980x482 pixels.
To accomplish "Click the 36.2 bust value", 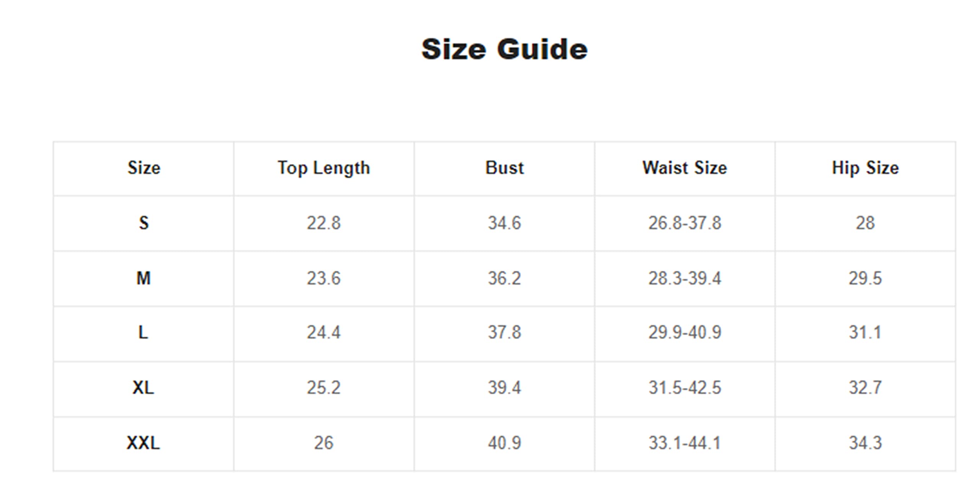I will click(x=504, y=278).
